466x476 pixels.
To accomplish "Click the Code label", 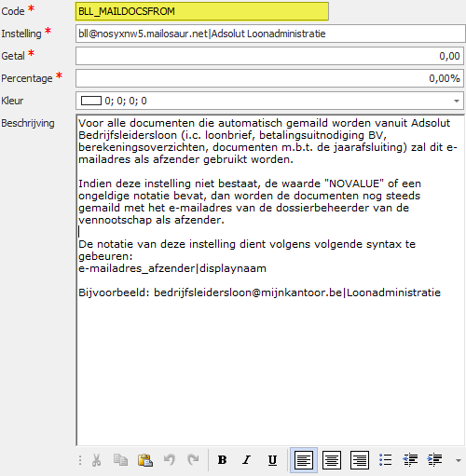I will pos(13,11).
